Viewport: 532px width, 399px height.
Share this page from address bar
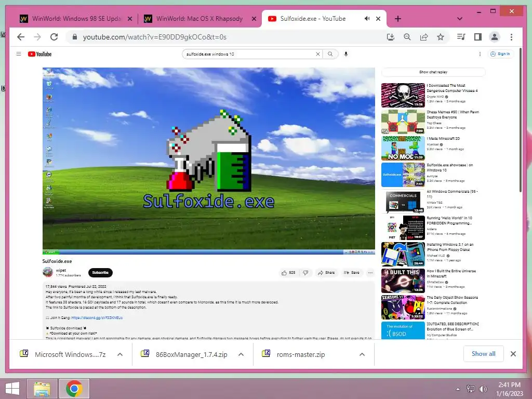pyautogui.click(x=424, y=37)
